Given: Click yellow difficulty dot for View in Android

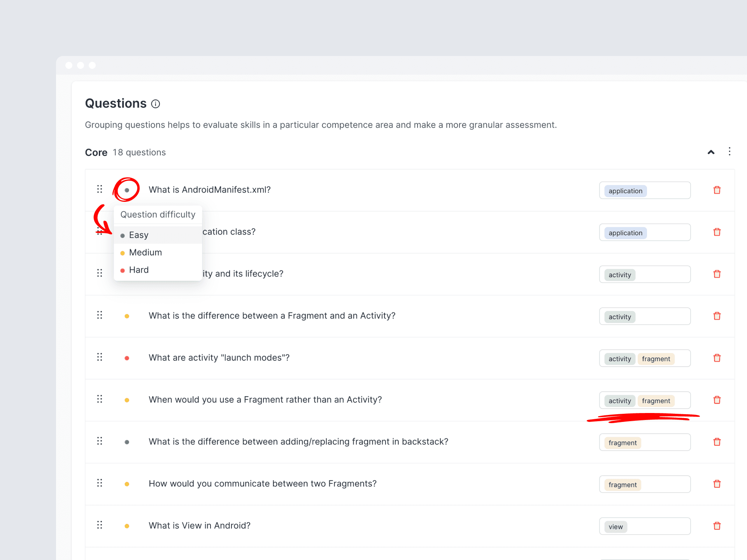Looking at the screenshot, I should (x=127, y=526).
